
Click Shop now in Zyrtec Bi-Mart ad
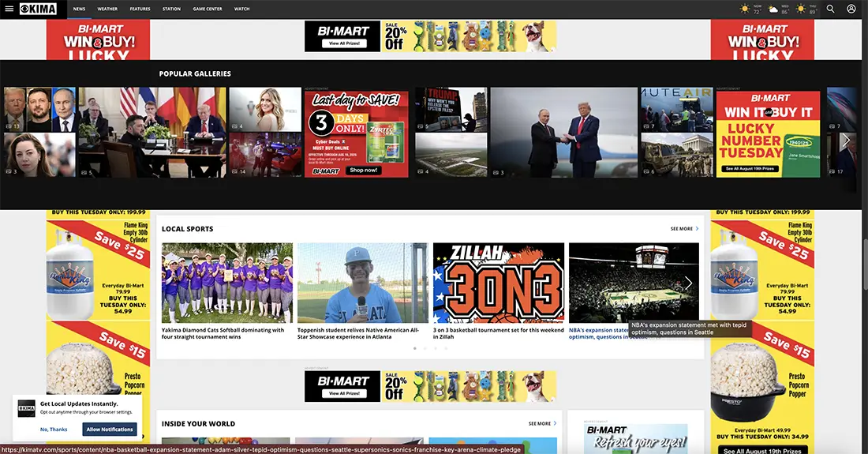pyautogui.click(x=363, y=170)
